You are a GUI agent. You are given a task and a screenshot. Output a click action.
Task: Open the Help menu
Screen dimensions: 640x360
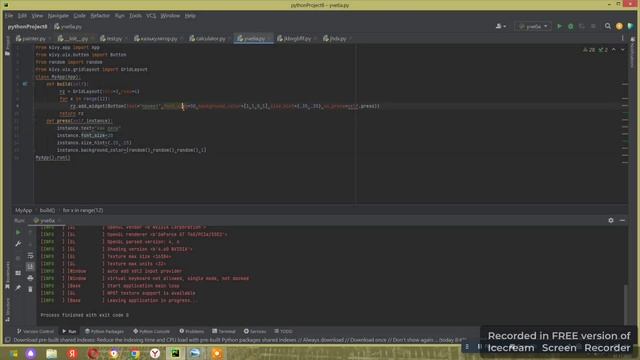pos(190,16)
